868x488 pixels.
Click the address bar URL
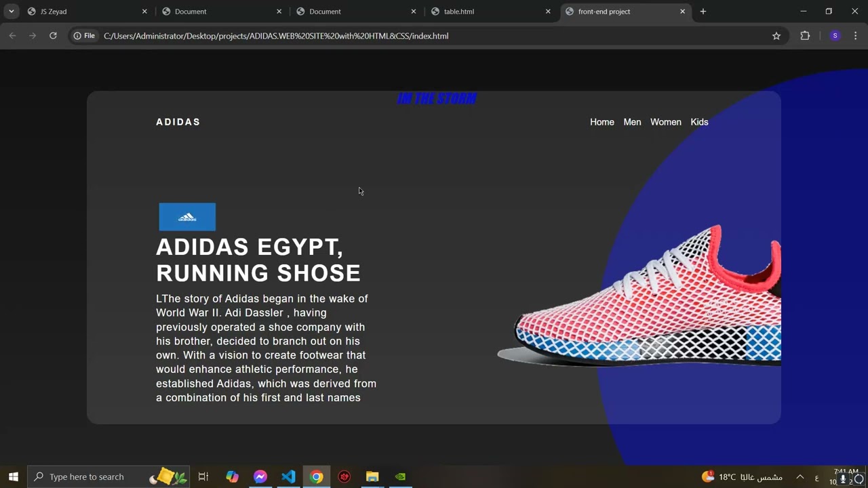coord(276,36)
